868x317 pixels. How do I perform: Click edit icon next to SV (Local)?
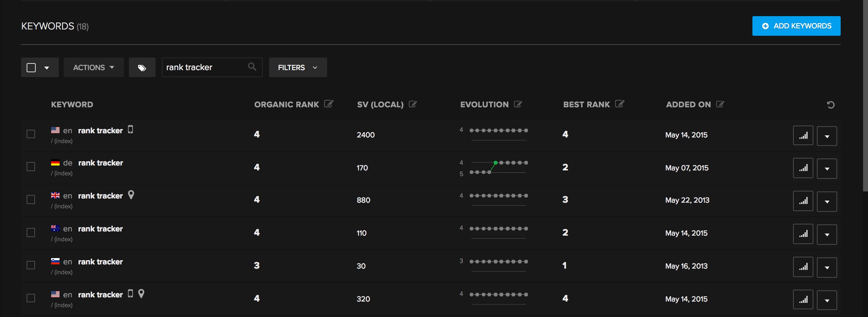tap(413, 104)
